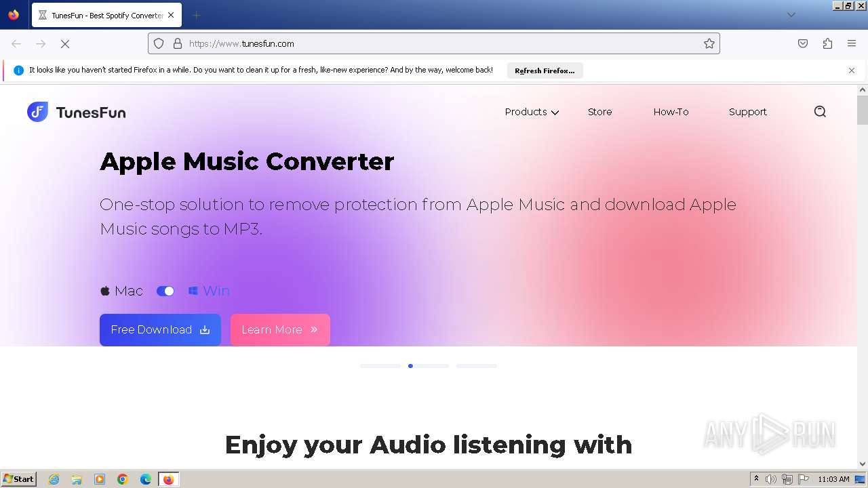Open File Explorer from the taskbar

pyautogui.click(x=77, y=479)
